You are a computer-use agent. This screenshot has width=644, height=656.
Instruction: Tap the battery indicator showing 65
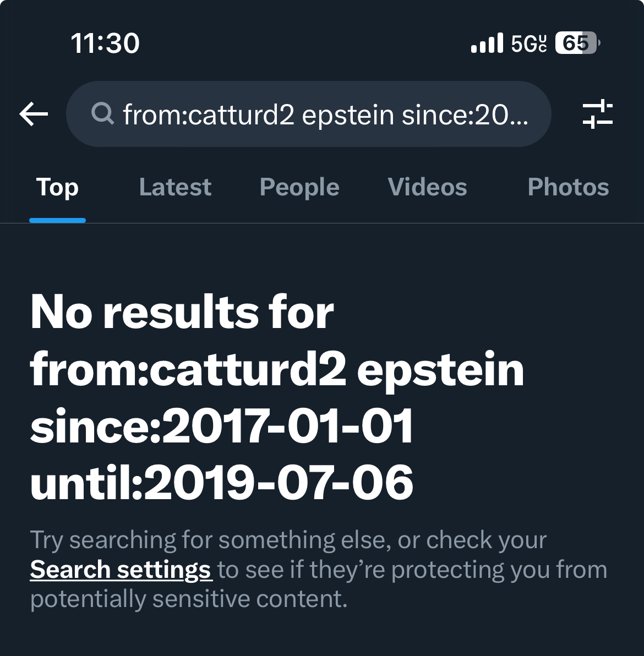pos(577,43)
